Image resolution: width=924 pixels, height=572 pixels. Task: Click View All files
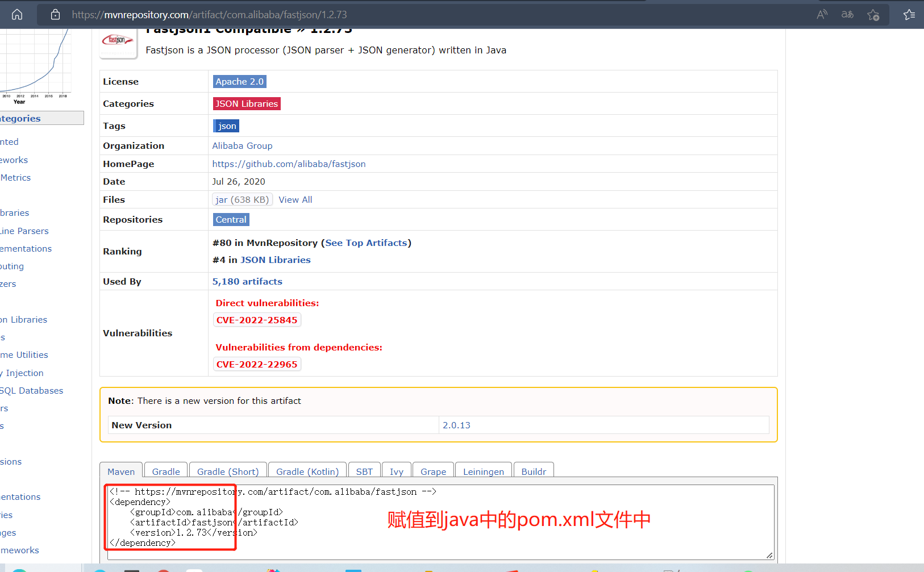tap(295, 200)
